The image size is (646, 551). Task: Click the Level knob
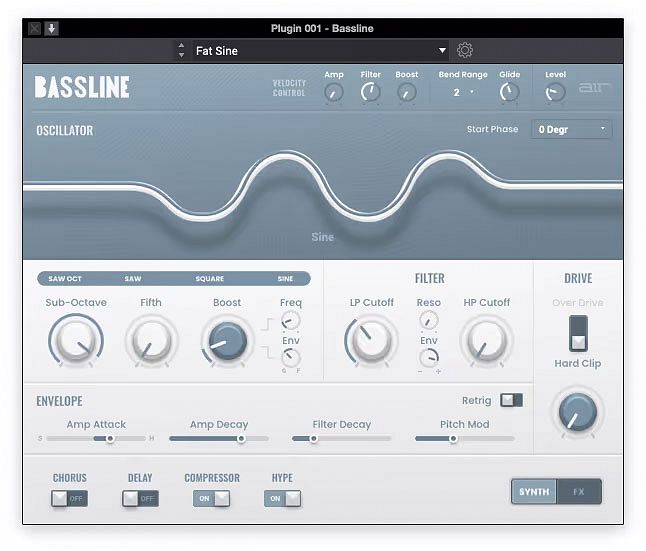pos(555,92)
